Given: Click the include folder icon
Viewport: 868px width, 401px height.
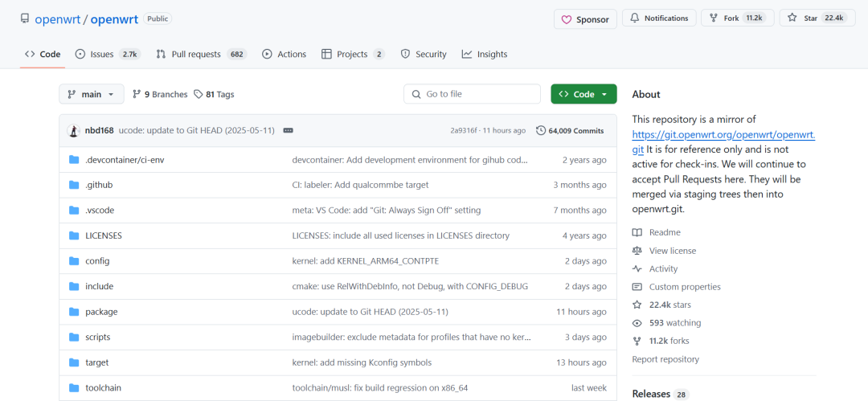Looking at the screenshot, I should [74, 286].
